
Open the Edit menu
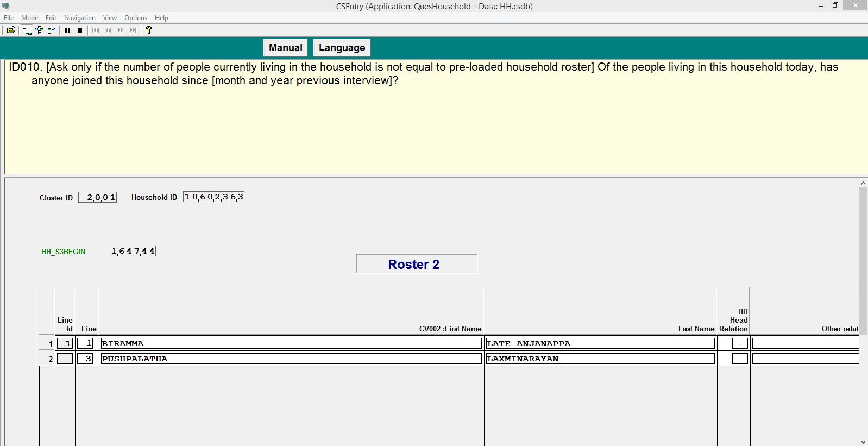[x=51, y=18]
